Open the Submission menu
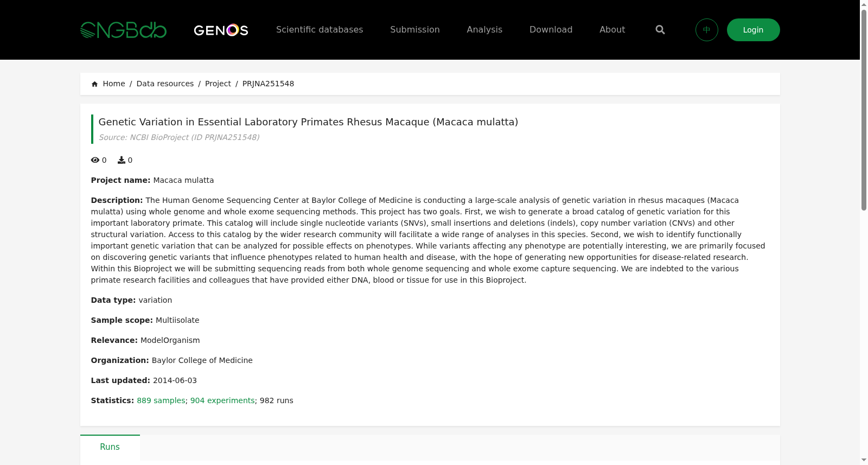868x465 pixels. point(415,30)
